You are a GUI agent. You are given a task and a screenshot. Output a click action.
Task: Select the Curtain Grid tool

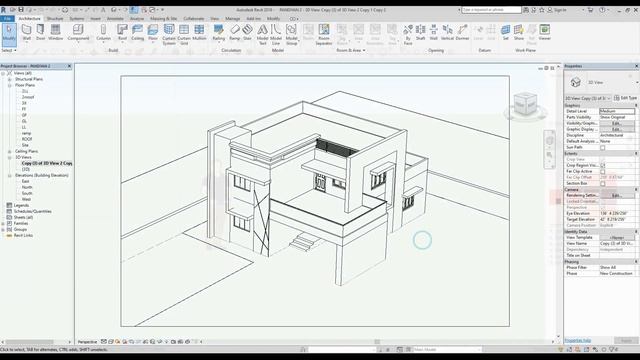[x=184, y=34]
